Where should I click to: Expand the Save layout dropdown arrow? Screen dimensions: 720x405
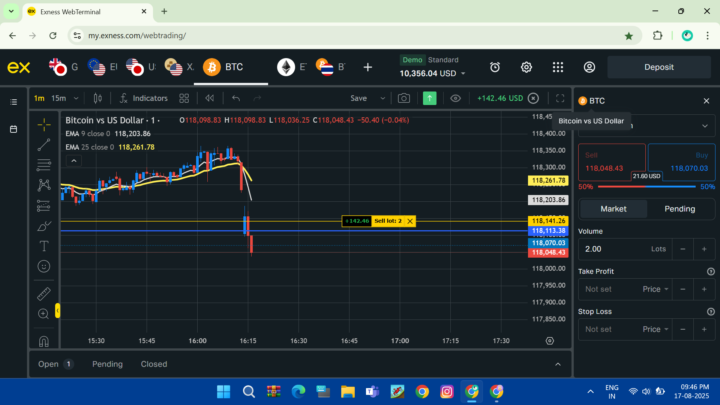point(382,98)
